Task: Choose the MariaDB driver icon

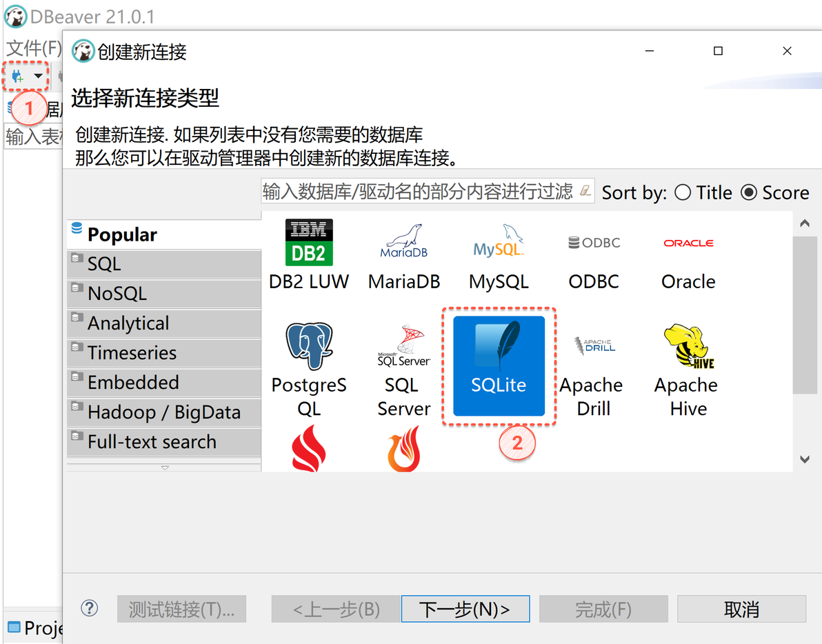Action: pos(403,242)
